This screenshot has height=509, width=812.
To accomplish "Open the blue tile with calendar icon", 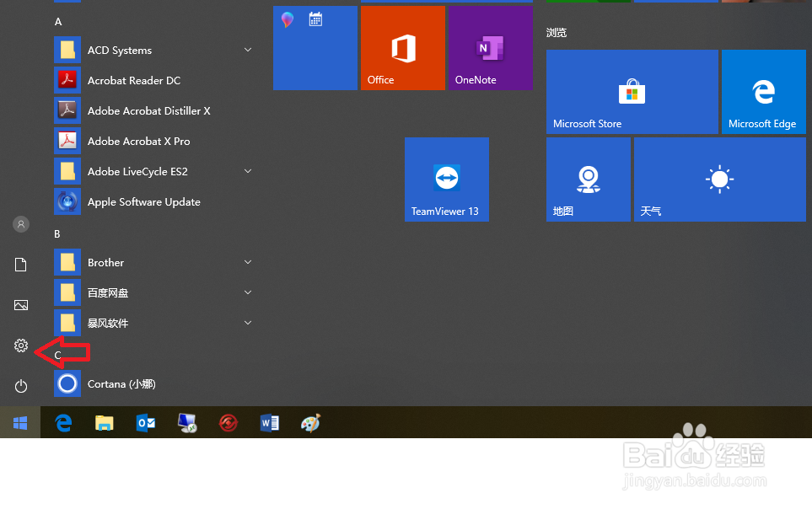I will (315, 48).
